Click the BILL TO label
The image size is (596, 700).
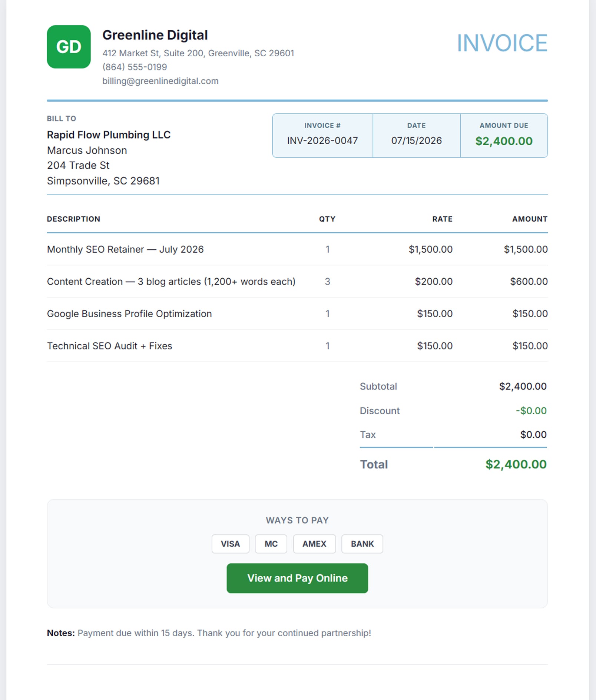point(62,119)
